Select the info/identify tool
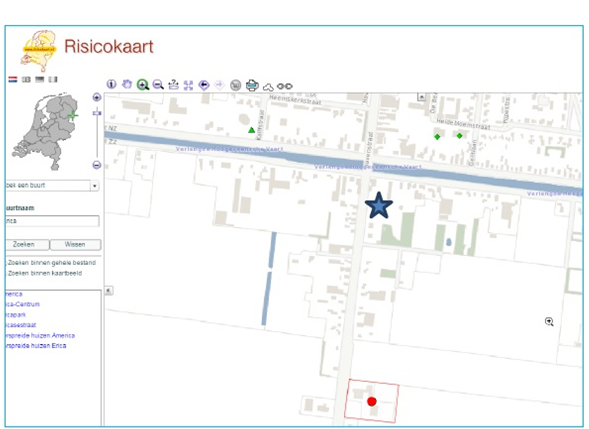The width and height of the screenshot is (589, 429). [111, 84]
